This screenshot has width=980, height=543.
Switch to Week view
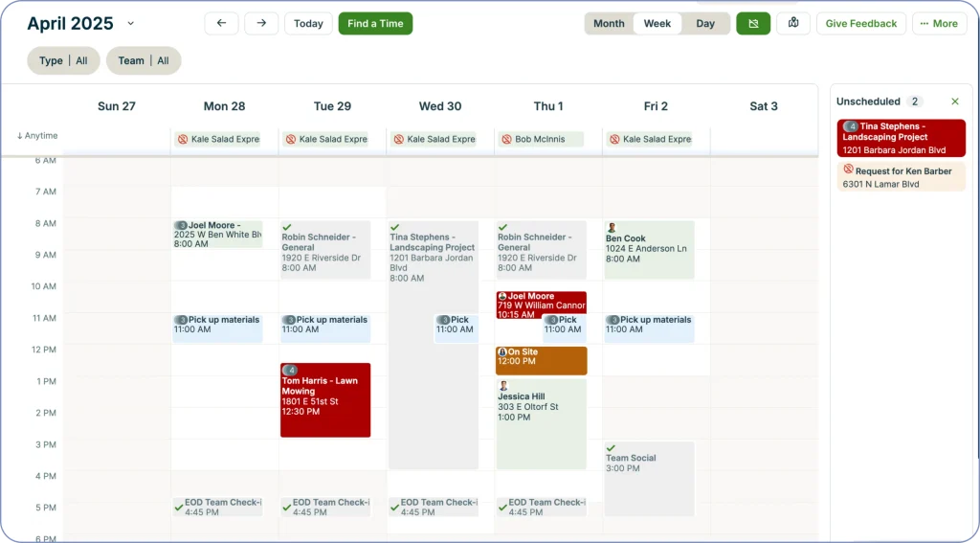[657, 23]
